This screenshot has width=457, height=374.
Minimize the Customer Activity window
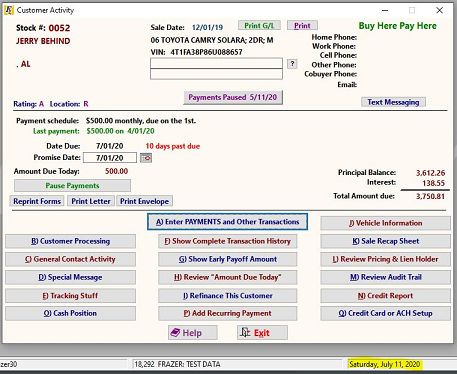[x=385, y=10]
